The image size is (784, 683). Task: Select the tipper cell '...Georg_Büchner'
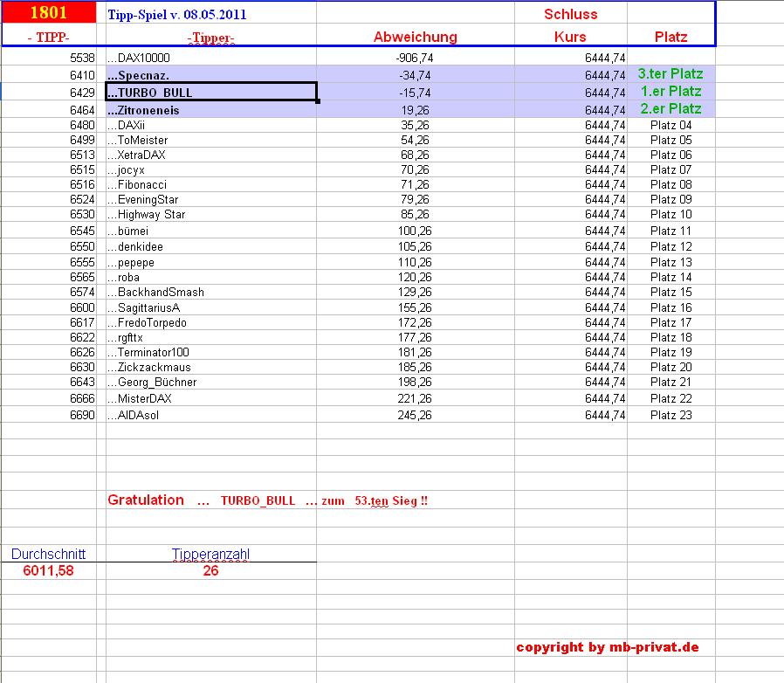211,383
